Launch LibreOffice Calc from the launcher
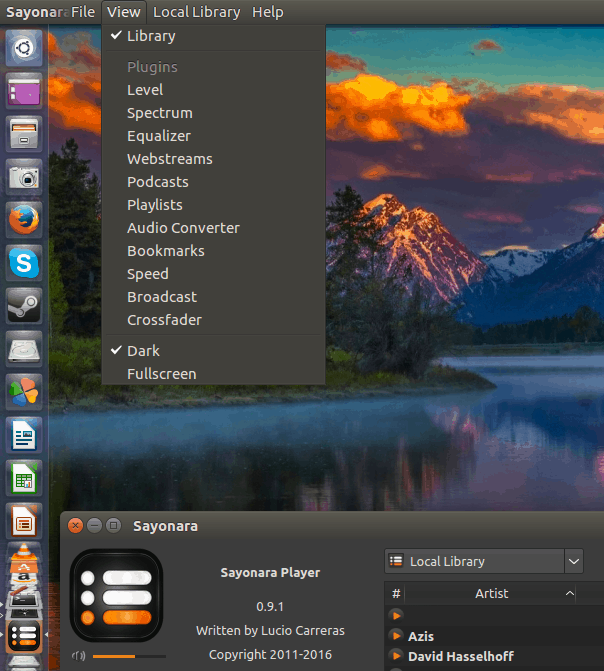Screen dimensions: 604x671 coord(24,478)
